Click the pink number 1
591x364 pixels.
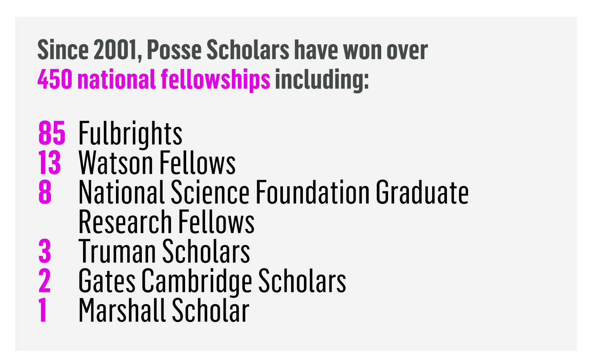pos(43,310)
